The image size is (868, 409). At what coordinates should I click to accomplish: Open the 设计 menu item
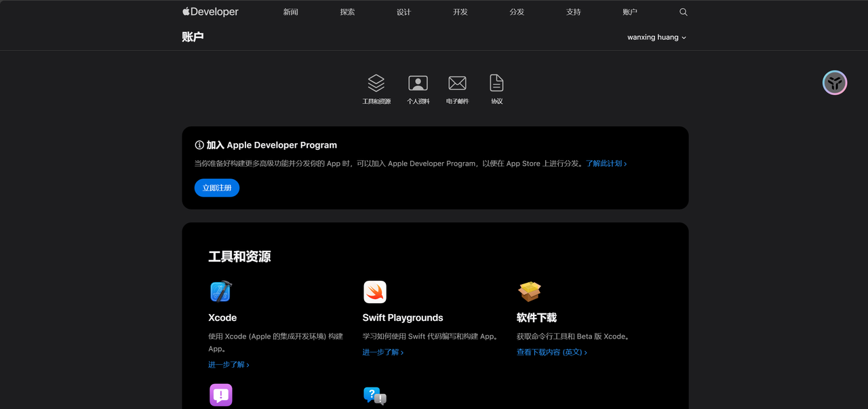(x=403, y=12)
